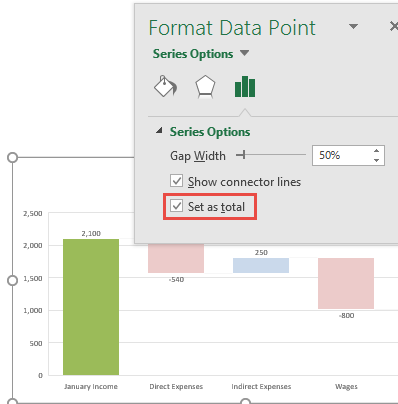
Task: Click the 2,100 data label
Action: (91, 233)
